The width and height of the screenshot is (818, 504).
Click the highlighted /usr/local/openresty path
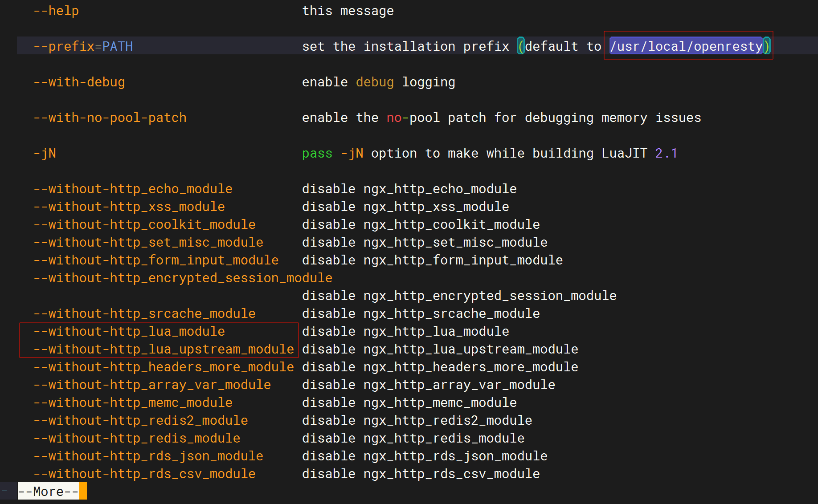686,46
